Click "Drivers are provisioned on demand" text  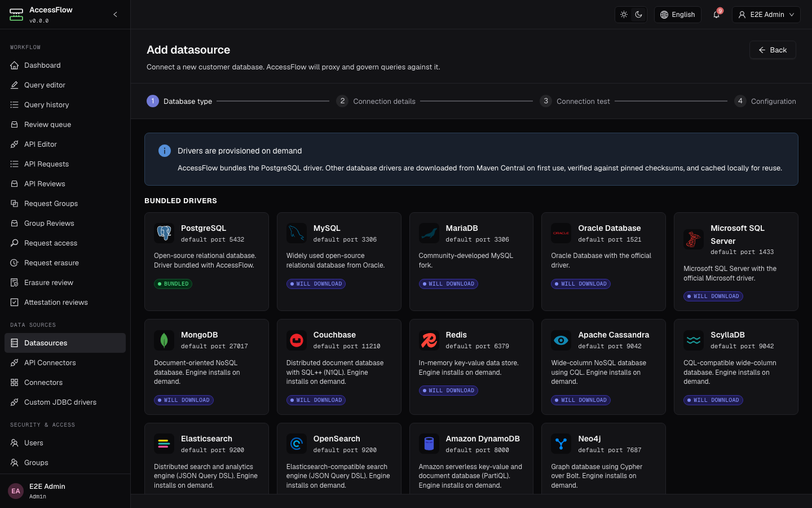pos(240,151)
